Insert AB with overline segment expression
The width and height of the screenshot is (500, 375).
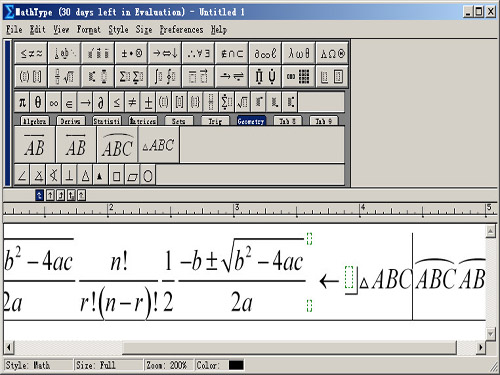pos(35,145)
